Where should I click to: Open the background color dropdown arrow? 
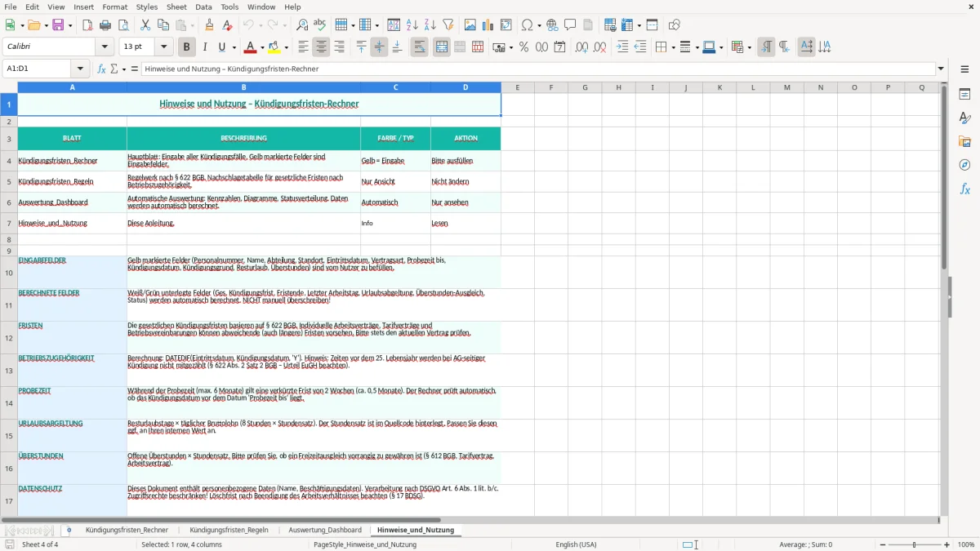286,47
